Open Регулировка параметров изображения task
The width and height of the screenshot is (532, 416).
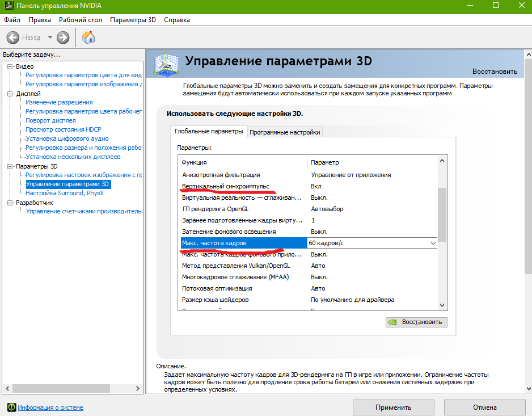(84, 84)
